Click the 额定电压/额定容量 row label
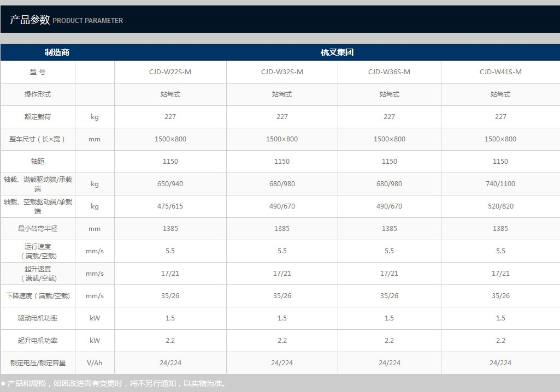Screen dimensions: 560x392 38,363
